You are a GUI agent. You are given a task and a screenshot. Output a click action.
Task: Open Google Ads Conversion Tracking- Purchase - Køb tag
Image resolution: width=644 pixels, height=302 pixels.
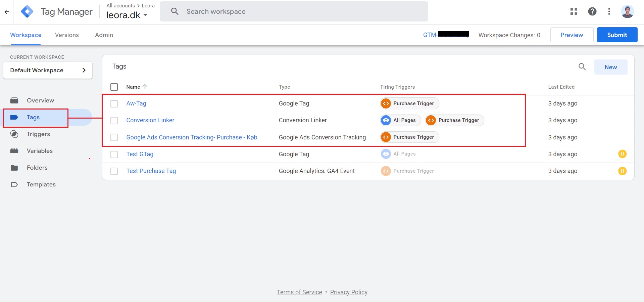192,137
